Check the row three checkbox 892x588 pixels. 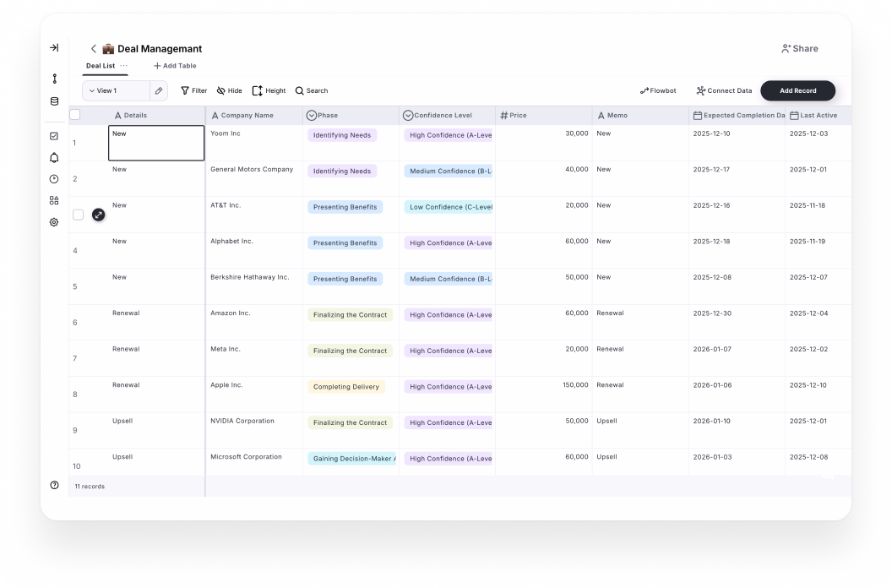point(78,215)
